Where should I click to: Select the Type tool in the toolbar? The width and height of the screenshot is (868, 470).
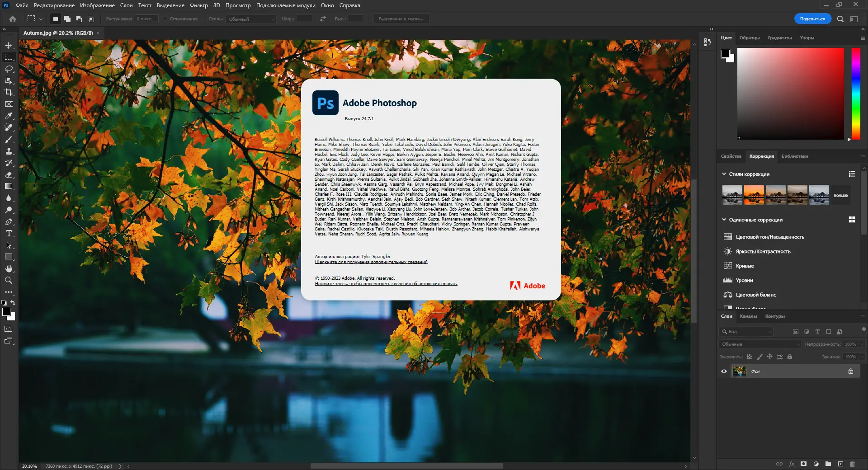pyautogui.click(x=9, y=234)
